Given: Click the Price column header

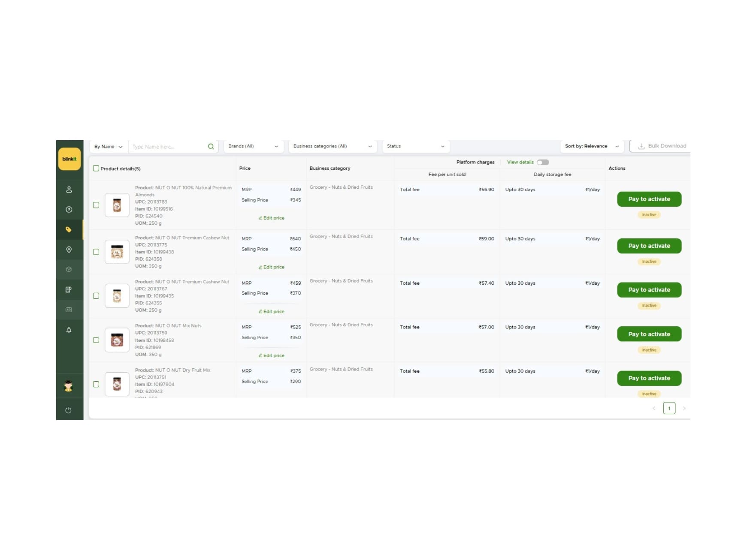Looking at the screenshot, I should click(245, 169).
